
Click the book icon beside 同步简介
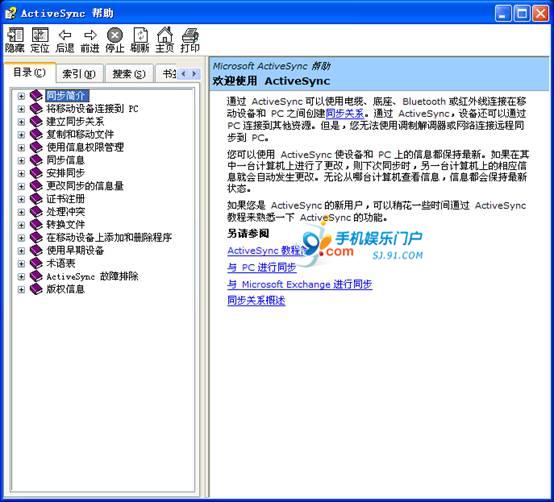pyautogui.click(x=36, y=95)
